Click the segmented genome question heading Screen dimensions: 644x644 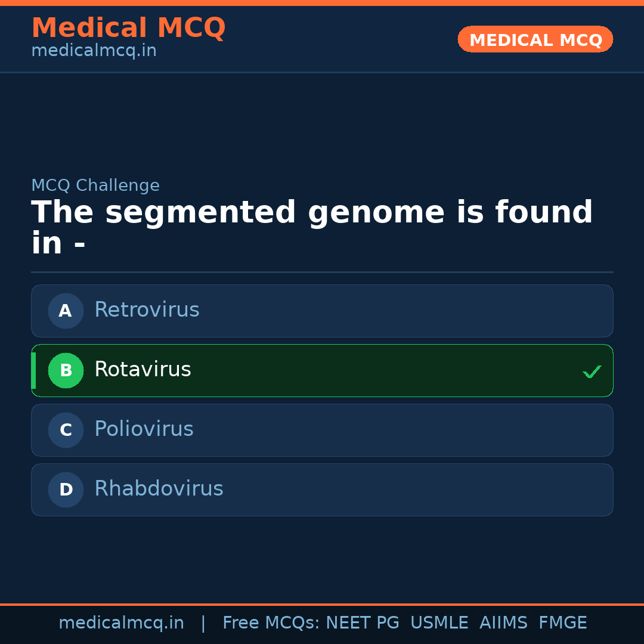click(312, 228)
